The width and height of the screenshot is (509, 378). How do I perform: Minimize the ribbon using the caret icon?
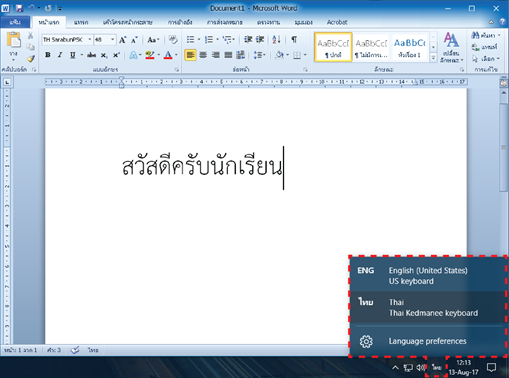point(491,22)
